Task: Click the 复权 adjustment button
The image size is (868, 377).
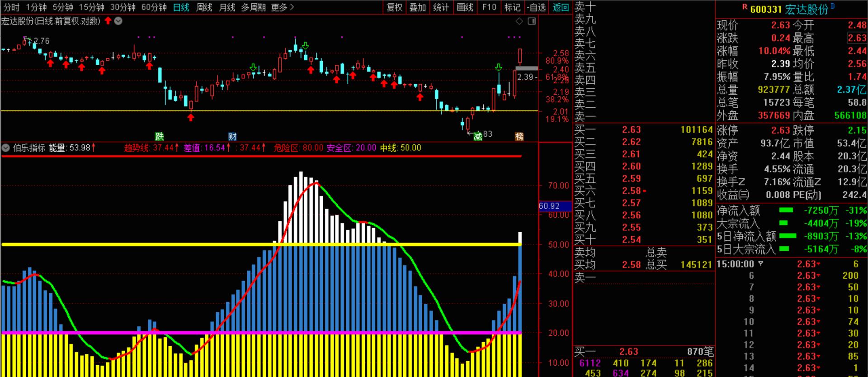Action: click(x=394, y=8)
